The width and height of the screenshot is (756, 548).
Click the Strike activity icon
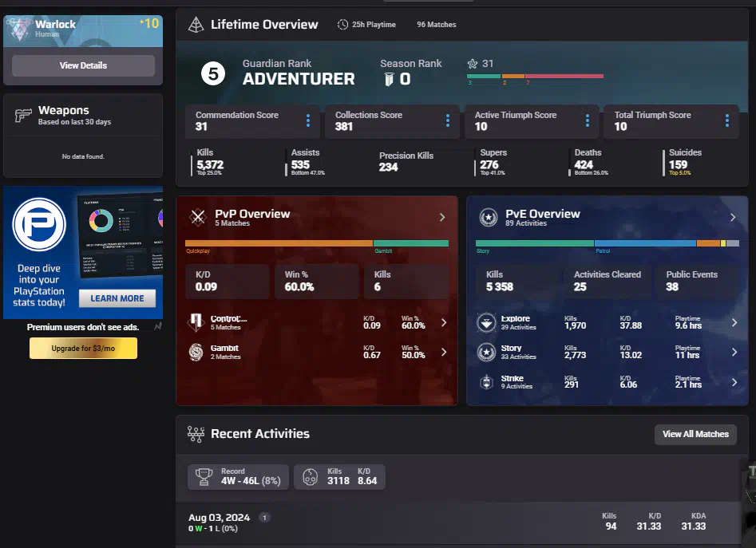[486, 382]
